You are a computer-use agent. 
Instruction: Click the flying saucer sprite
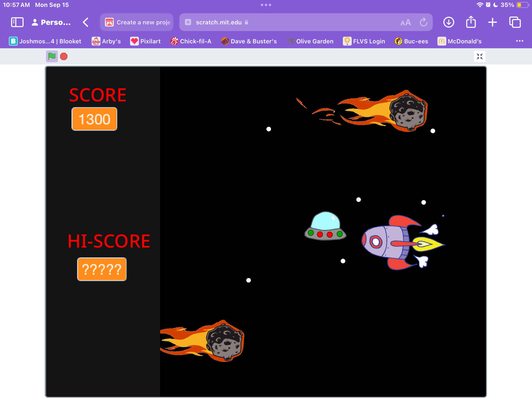coord(325,226)
